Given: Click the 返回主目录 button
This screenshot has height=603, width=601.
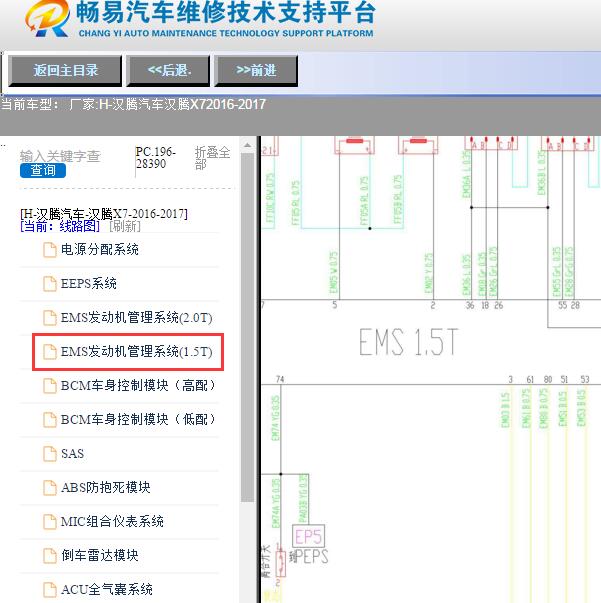Looking at the screenshot, I should [x=65, y=71].
